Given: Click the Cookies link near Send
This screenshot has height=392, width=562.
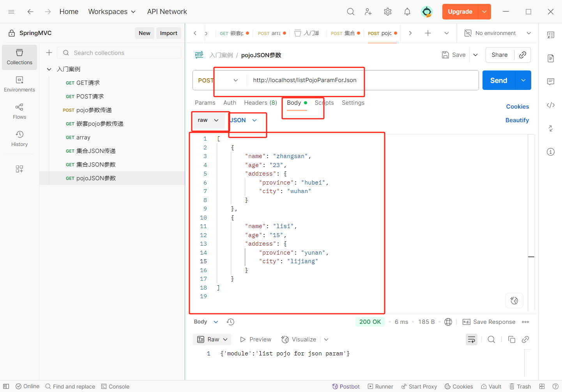Looking at the screenshot, I should [x=518, y=107].
